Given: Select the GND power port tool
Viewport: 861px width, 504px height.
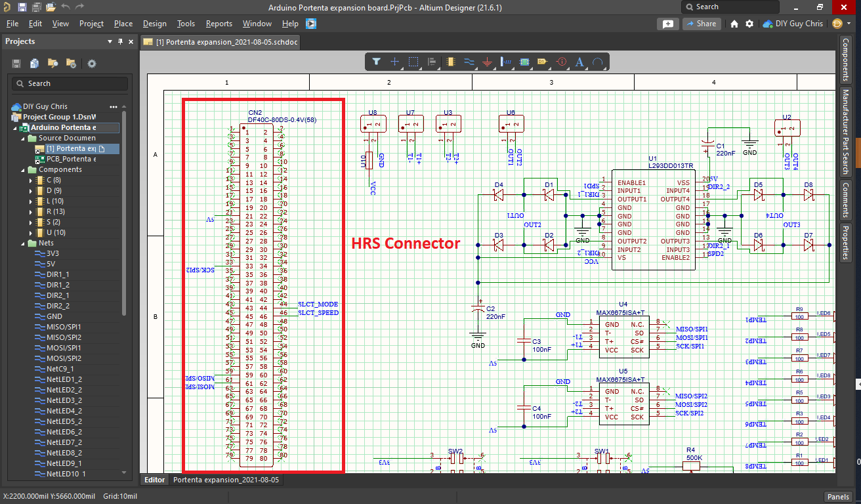Looking at the screenshot, I should [x=487, y=62].
